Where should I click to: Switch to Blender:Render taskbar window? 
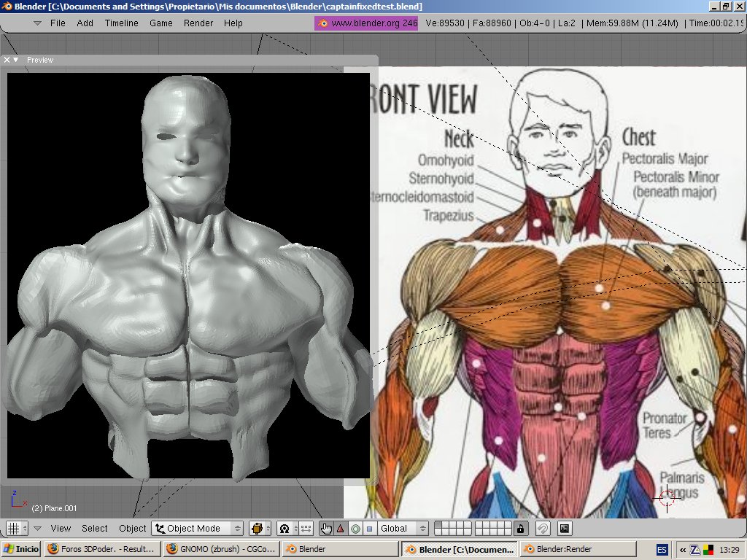(x=578, y=549)
